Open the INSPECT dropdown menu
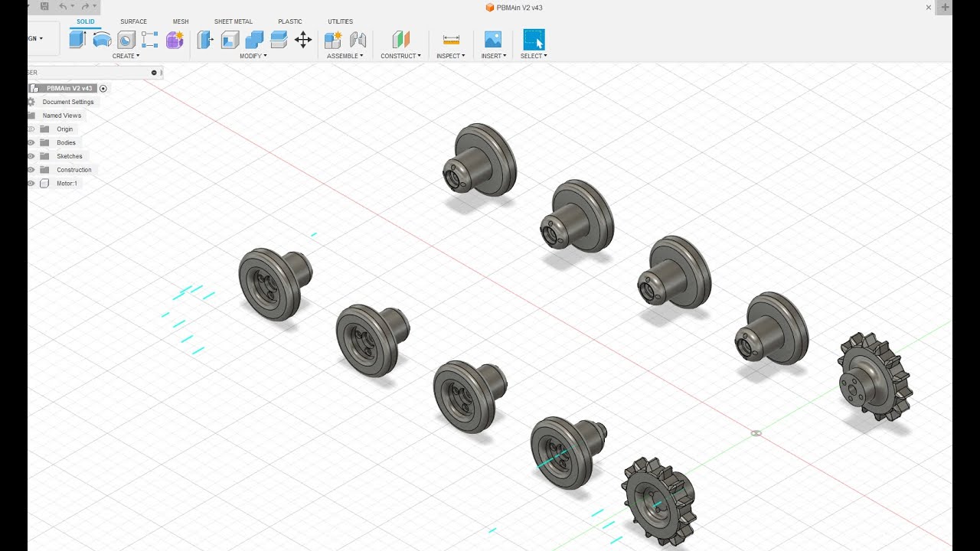The width and height of the screenshot is (980, 551). click(x=451, y=56)
